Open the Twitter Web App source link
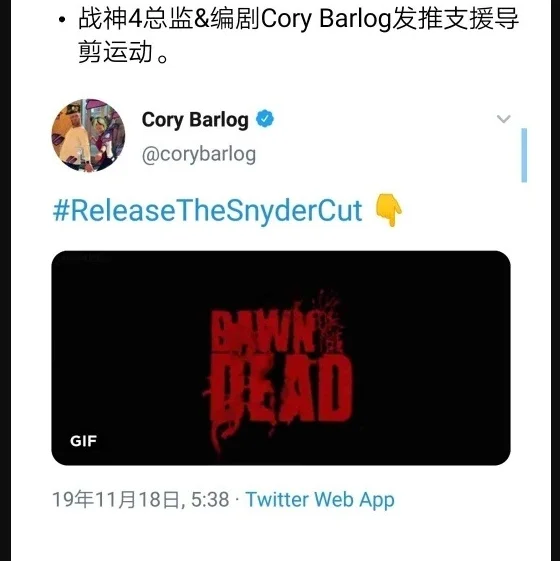The image size is (560, 561). point(320,499)
